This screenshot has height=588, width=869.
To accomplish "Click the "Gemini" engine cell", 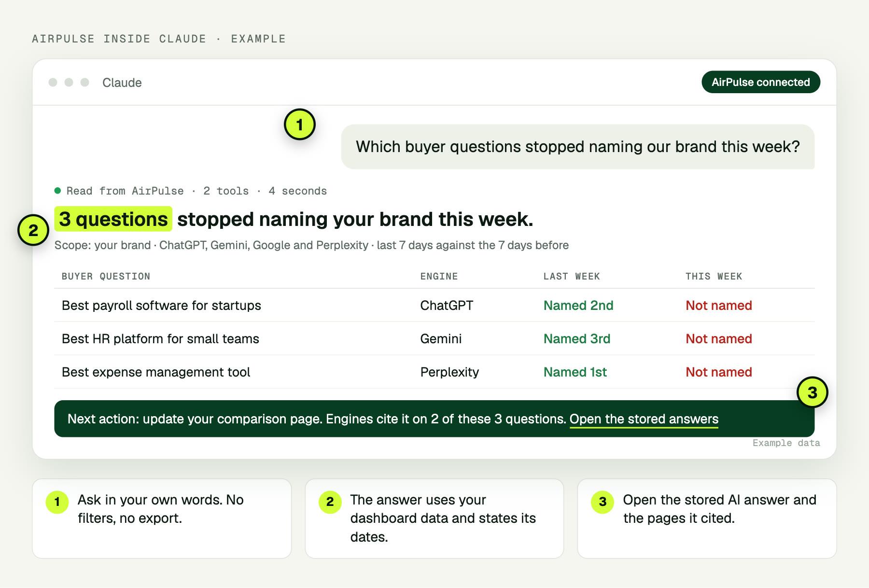I will [441, 339].
